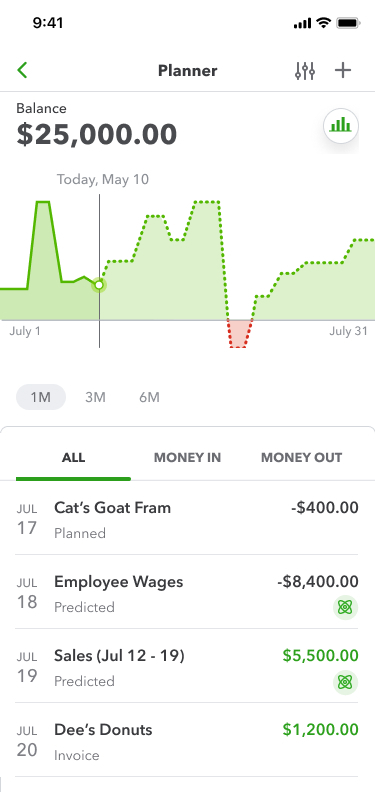Tap prediction atom icon for Employee Wages
The width and height of the screenshot is (375, 792).
pos(346,608)
